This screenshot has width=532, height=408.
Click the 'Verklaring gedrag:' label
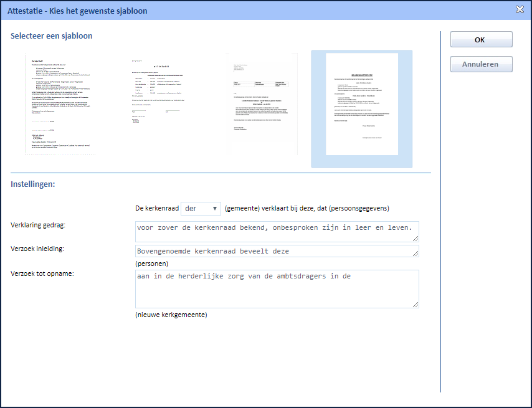[38, 225]
